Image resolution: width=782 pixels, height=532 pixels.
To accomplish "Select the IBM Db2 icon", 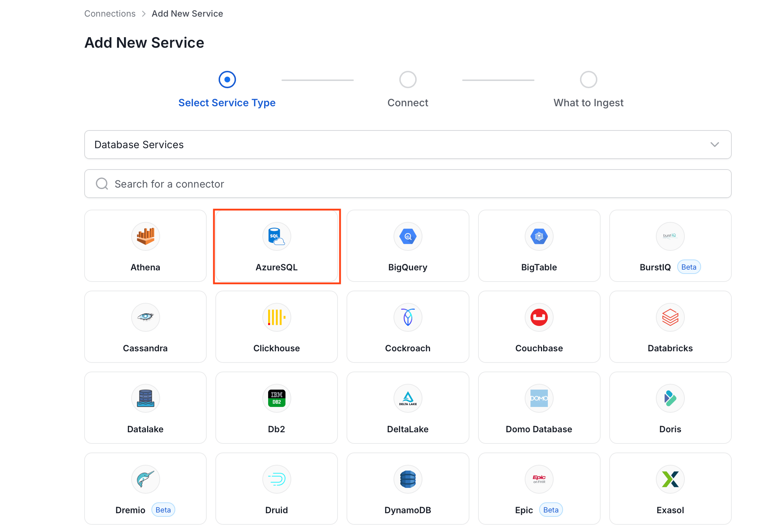I will [x=276, y=398].
